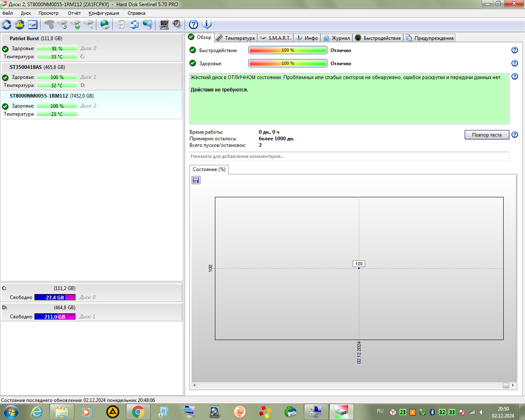Open the Диск menu
The width and height of the screenshot is (525, 420).
tap(26, 13)
